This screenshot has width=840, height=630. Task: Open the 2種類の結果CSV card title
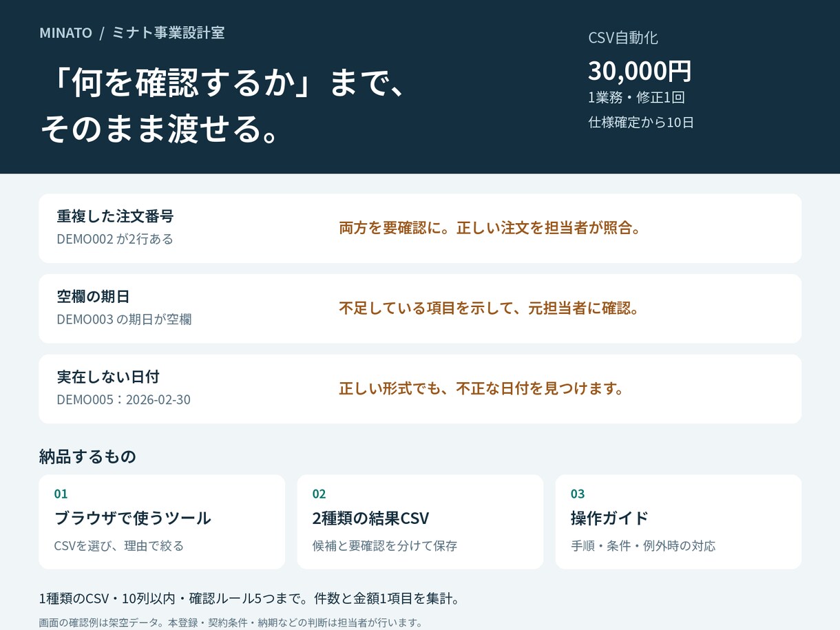(x=370, y=518)
